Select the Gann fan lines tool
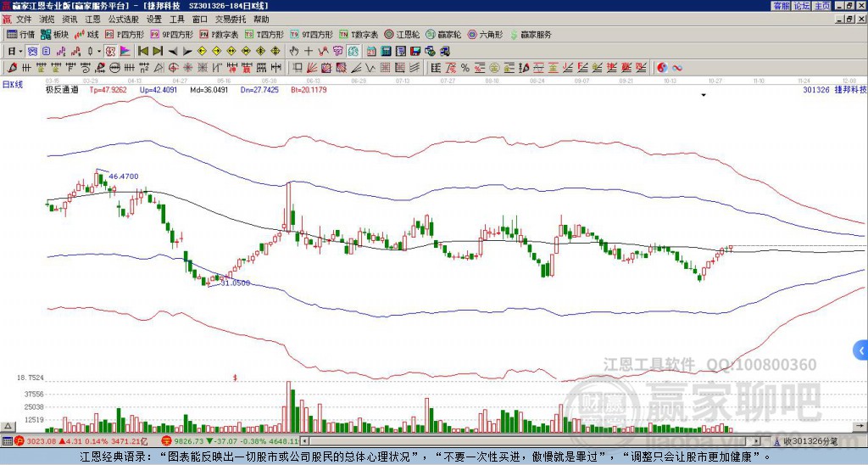 pyautogui.click(x=312, y=68)
